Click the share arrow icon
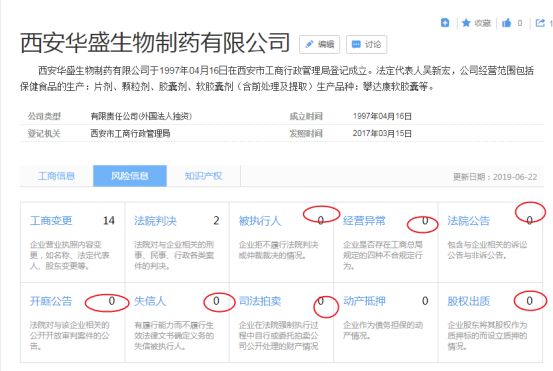The image size is (553, 371). (540, 23)
